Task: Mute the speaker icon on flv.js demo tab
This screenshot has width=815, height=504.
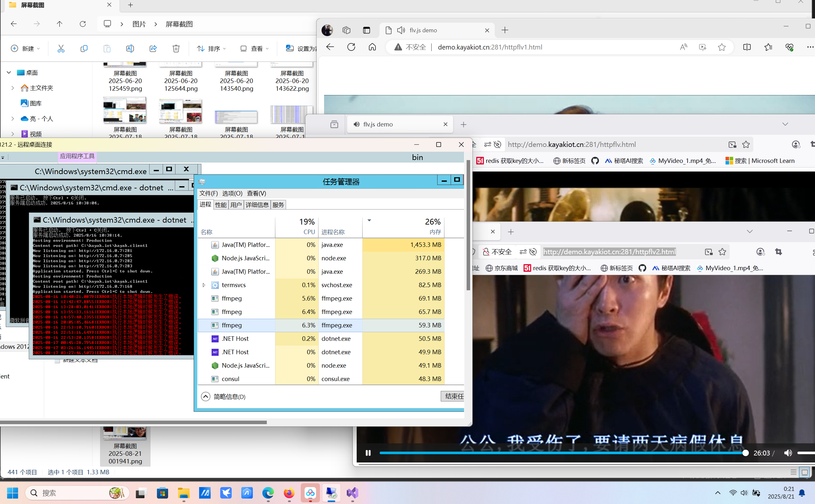Action: click(x=400, y=30)
